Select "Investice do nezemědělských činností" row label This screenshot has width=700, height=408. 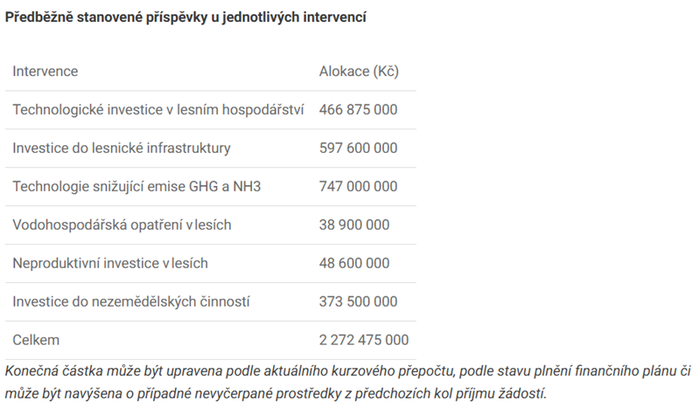tap(131, 301)
